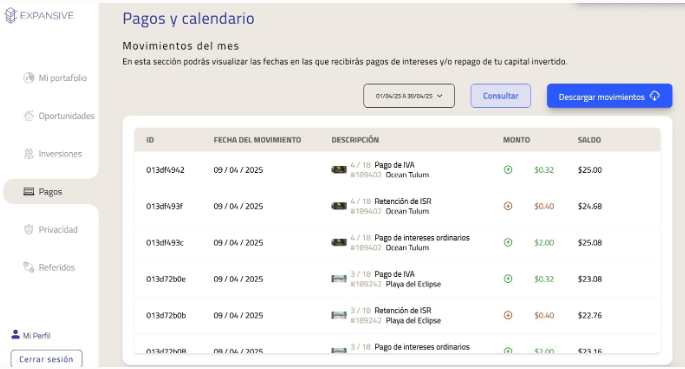Click the $0.40 amount in row 013df493f

[x=544, y=206]
